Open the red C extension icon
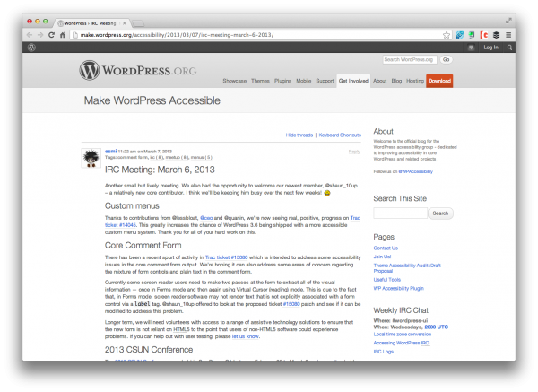Screen dimensions: 538x392 click(x=484, y=35)
